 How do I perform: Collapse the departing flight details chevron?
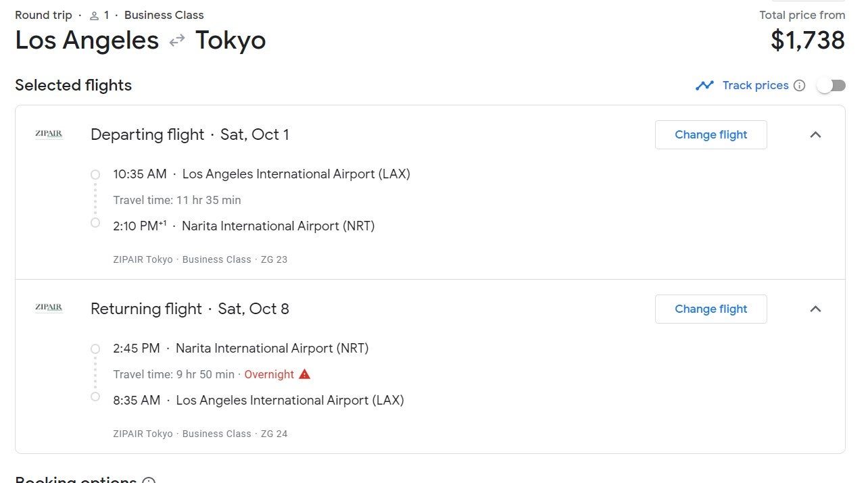[x=816, y=134]
